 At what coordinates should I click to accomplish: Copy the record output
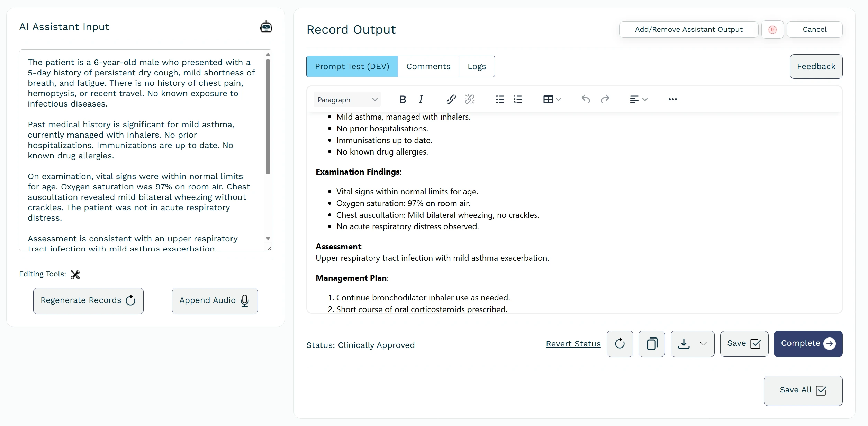pos(652,343)
